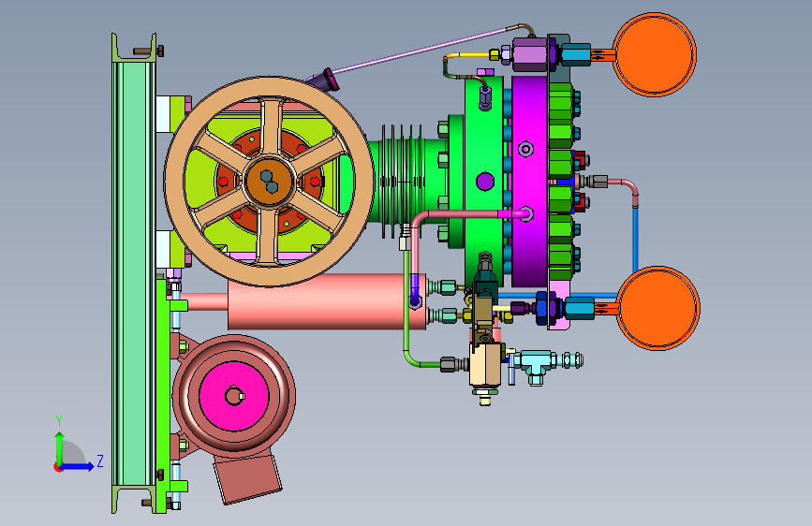
Task: Select the pink horizontal tank cylinder
Action: click(x=327, y=301)
